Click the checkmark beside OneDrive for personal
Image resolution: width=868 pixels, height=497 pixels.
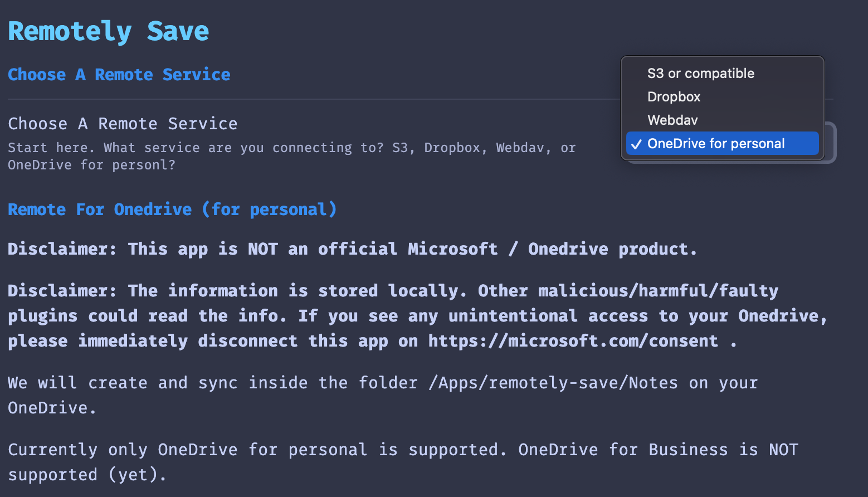[x=636, y=144]
